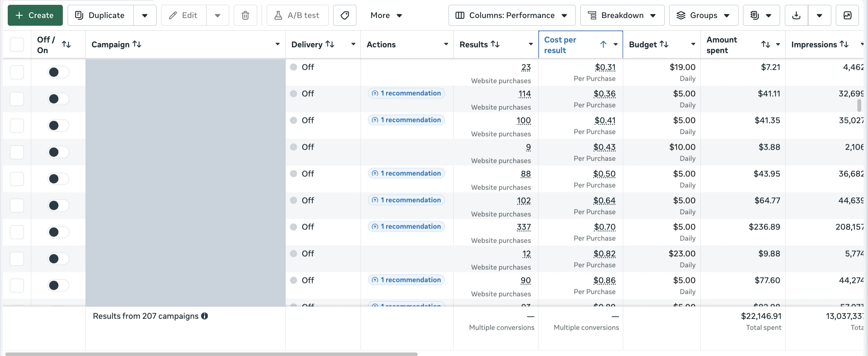Click the A/B test button
The image size is (868, 356).
coord(297,15)
